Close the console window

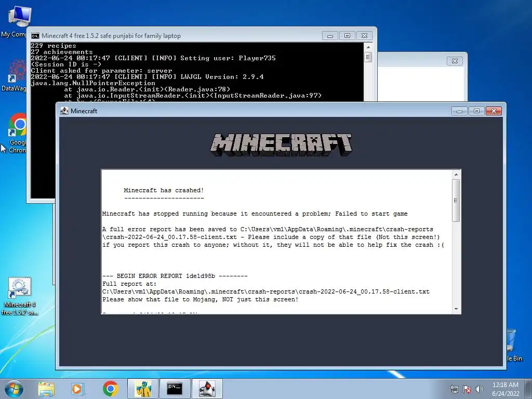click(x=364, y=36)
